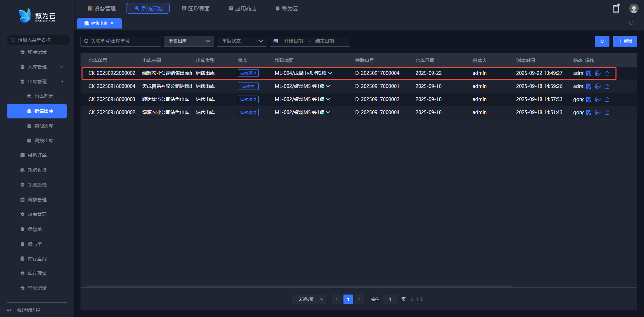Click the mobile phone icon in header
This screenshot has width=644, height=317.
(616, 9)
